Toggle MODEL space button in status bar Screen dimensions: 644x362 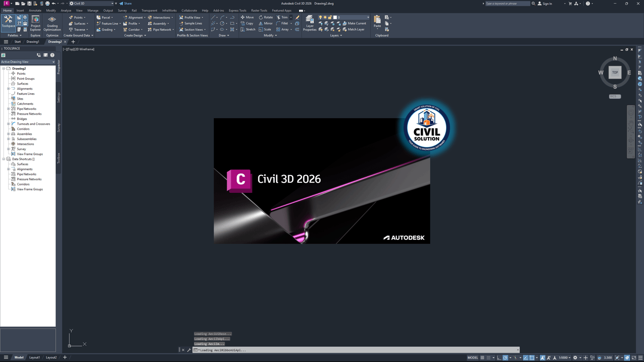(473, 358)
